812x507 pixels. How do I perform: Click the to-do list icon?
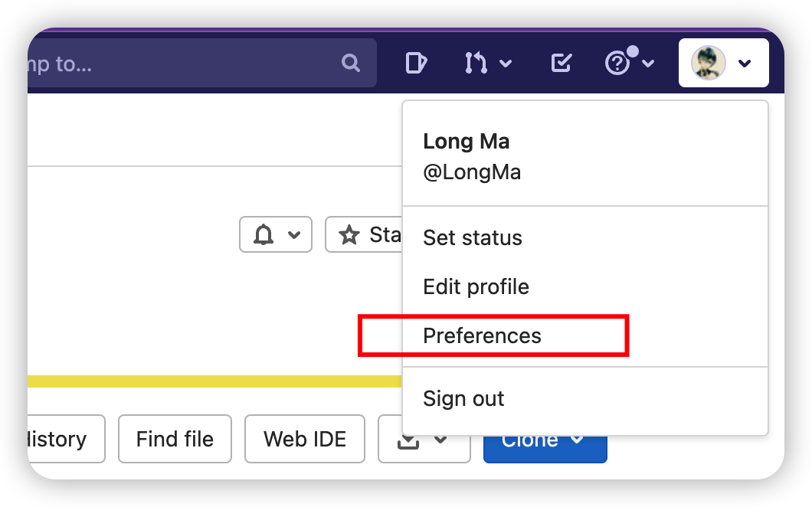point(560,63)
